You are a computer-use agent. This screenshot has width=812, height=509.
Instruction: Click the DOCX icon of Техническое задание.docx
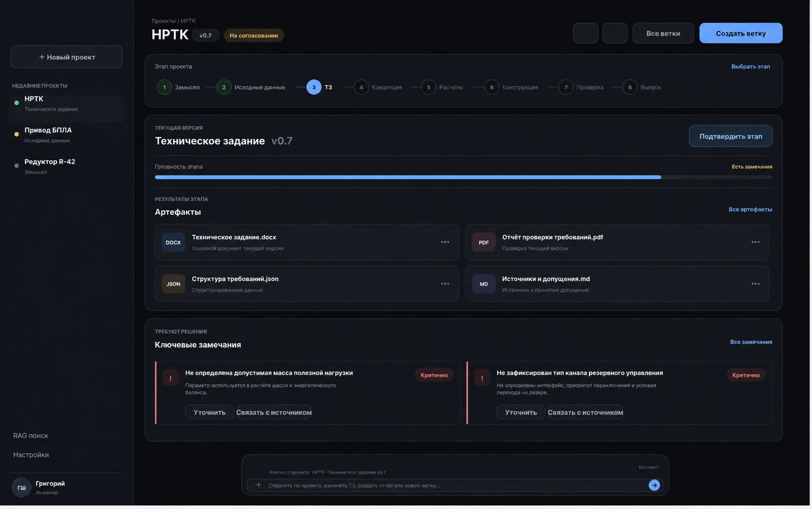[x=173, y=242]
